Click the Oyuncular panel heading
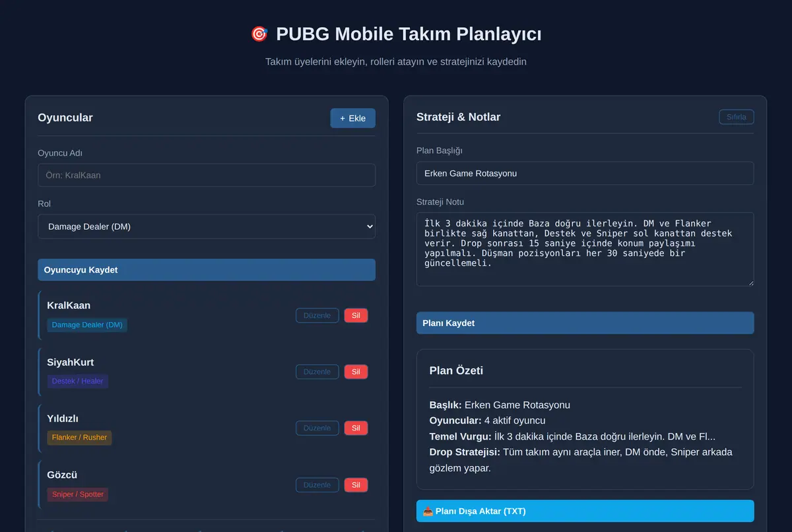792x532 pixels. point(65,118)
